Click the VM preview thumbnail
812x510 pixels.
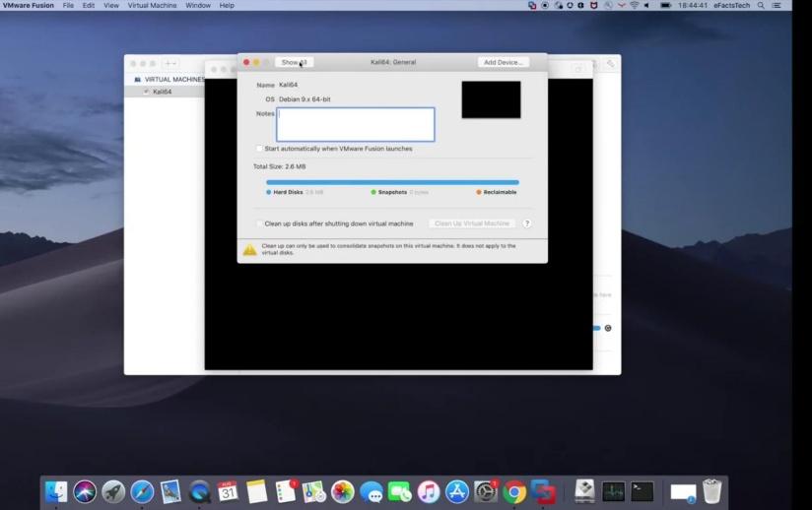(491, 99)
